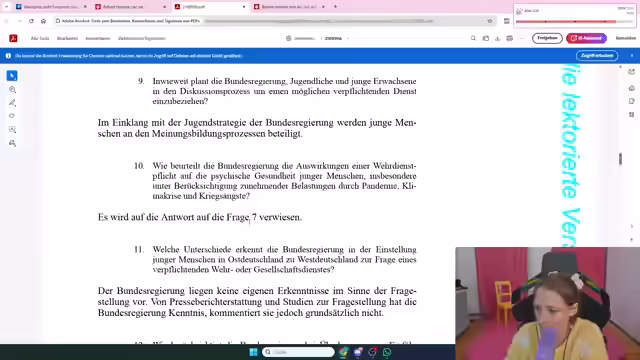Viewport: 640px width, 360px height.
Task: Click question number 11. in document
Action: 139,249
